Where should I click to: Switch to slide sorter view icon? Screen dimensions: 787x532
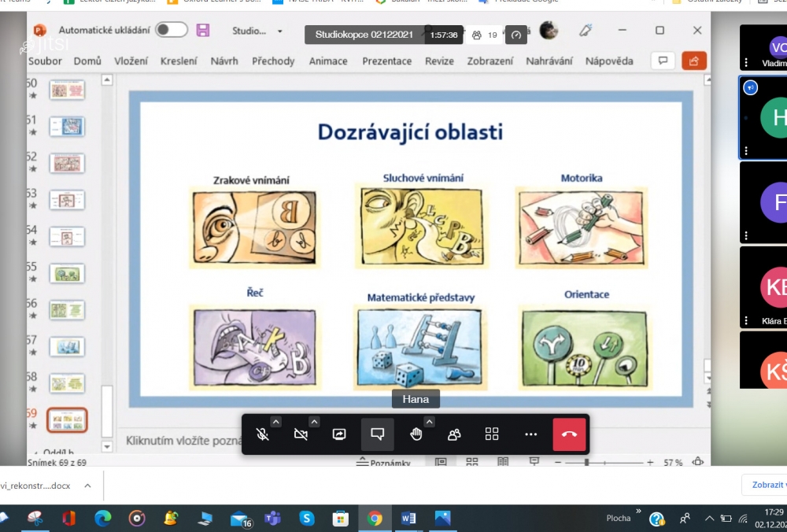tap(471, 462)
